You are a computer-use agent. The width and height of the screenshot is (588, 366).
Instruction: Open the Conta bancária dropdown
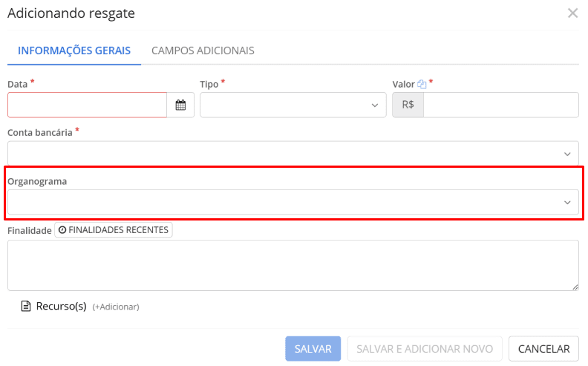coord(293,154)
